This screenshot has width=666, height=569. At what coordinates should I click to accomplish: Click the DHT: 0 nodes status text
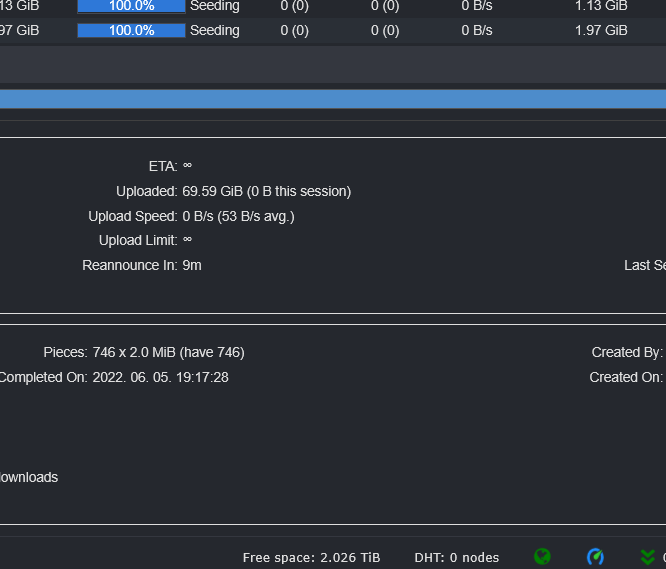pos(457,557)
